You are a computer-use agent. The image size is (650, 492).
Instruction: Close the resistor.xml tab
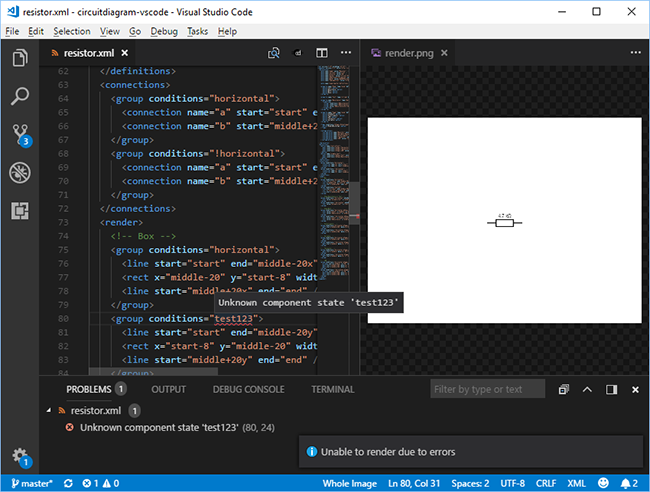click(124, 53)
